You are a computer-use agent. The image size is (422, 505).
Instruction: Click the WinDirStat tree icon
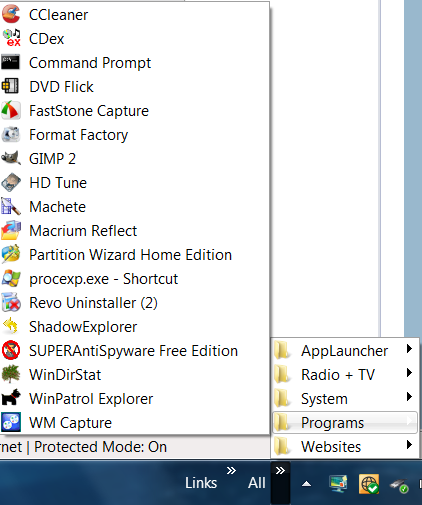[11, 375]
